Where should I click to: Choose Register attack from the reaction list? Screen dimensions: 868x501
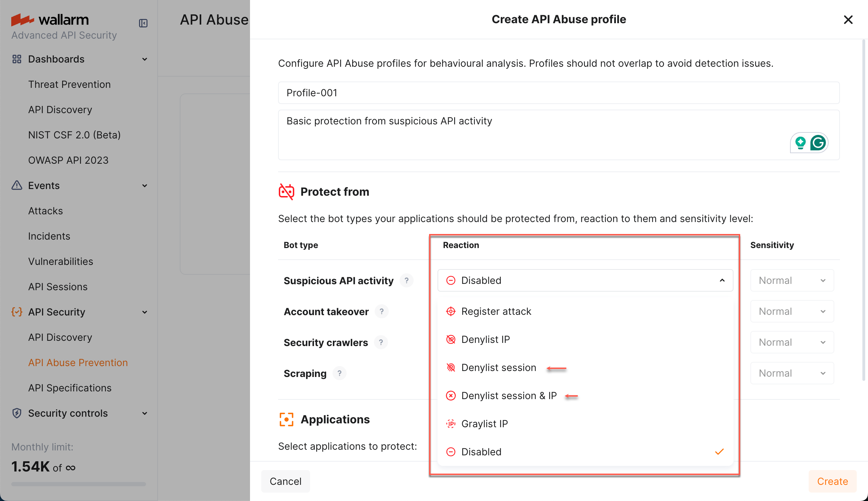tap(496, 311)
